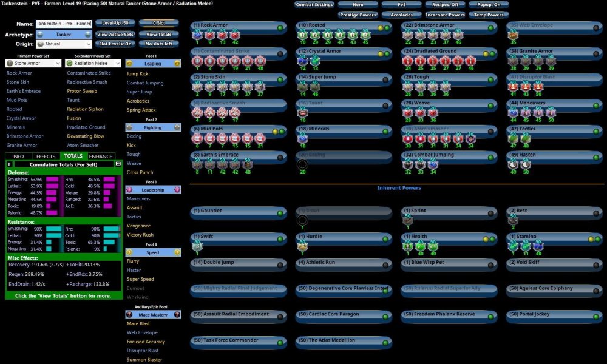Click the Smashing defense magenta bar
The height and width of the screenshot is (364, 607).
52,180
